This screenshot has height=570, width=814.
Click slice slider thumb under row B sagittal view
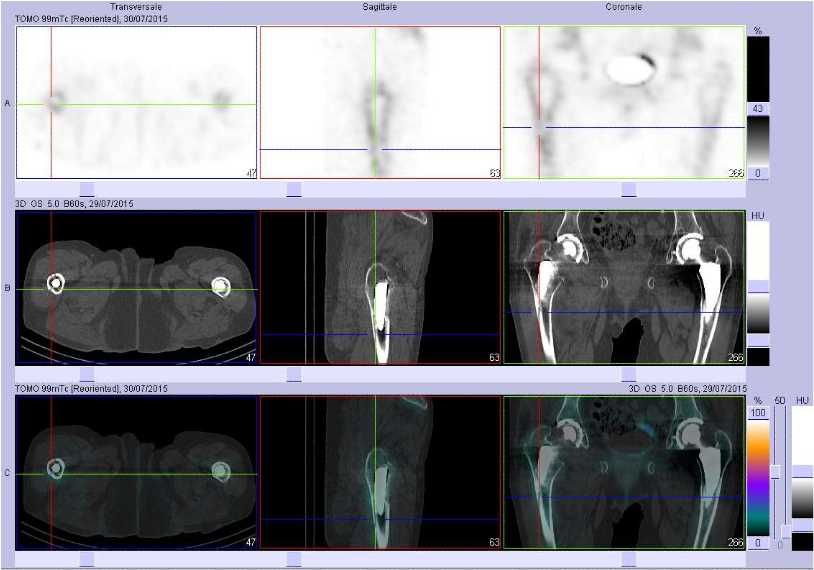(294, 375)
